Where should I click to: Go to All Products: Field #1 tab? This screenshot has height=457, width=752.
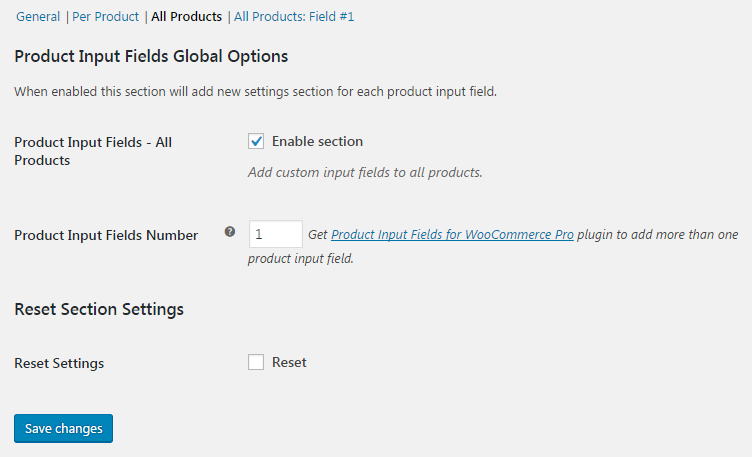click(294, 17)
